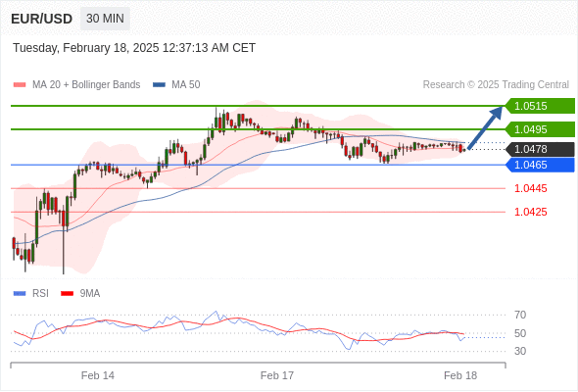The width and height of the screenshot is (578, 392).
Task: Click the RSI 70 level label
Action: (x=520, y=315)
